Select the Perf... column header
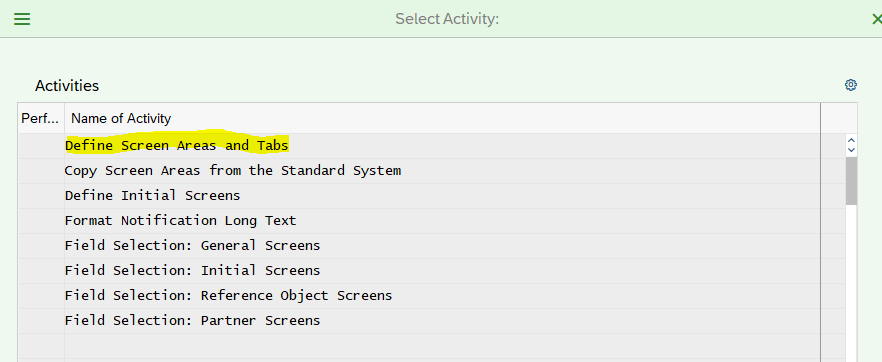The height and width of the screenshot is (362, 882). click(x=41, y=119)
